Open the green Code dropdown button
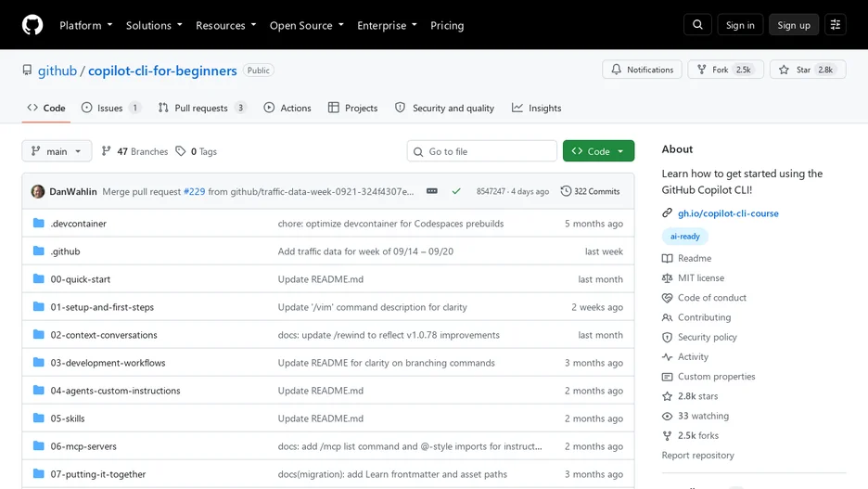The image size is (868, 489). 598,151
